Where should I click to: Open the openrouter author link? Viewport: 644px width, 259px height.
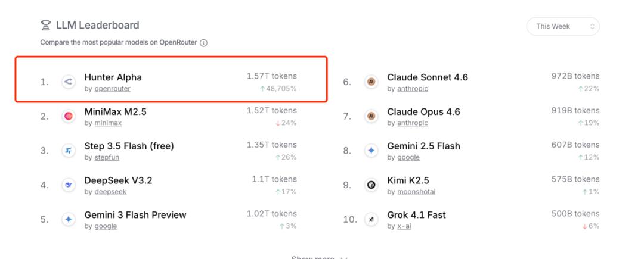click(x=112, y=89)
